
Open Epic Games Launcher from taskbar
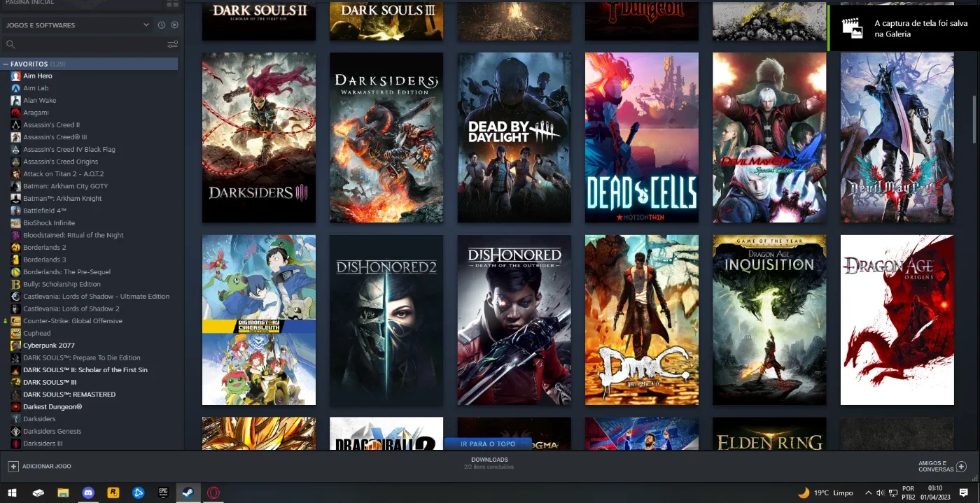click(x=163, y=493)
